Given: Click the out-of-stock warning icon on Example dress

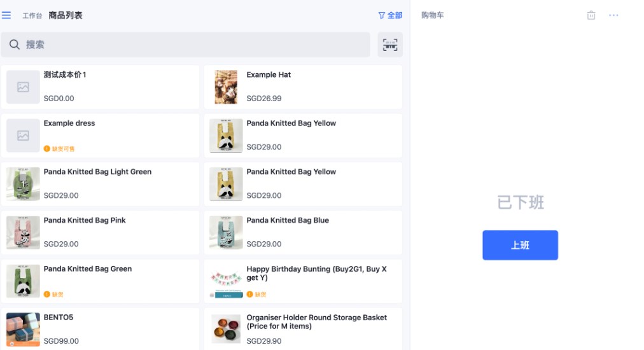Looking at the screenshot, I should click(47, 149).
